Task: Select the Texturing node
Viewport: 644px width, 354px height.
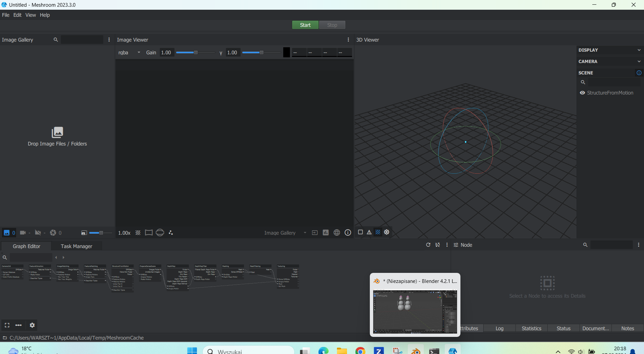Action: [288, 277]
